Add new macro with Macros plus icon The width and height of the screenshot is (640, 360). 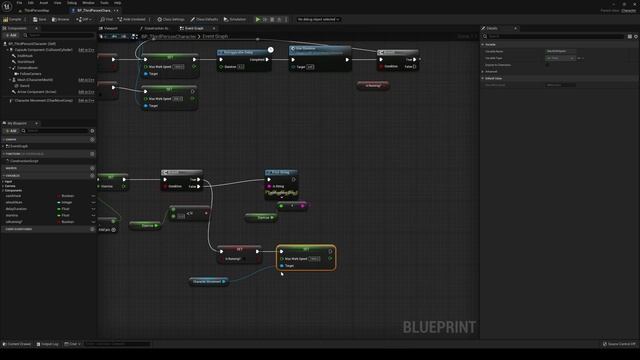coord(92,168)
